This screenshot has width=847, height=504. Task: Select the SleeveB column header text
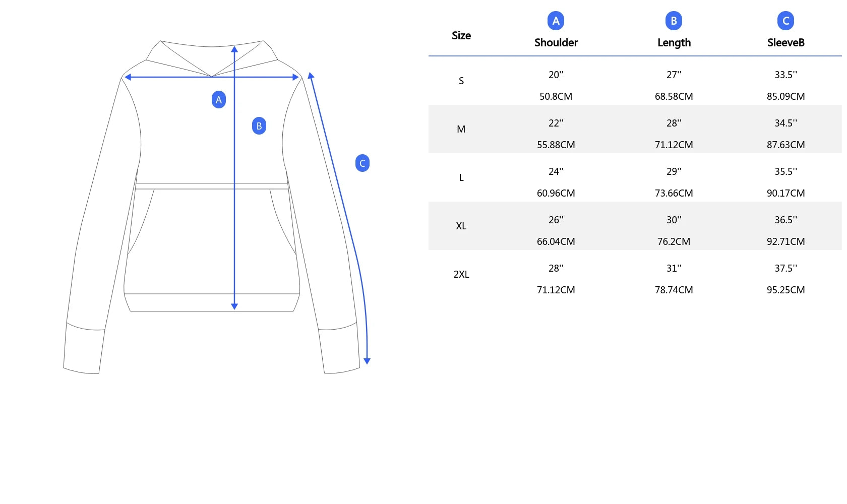(785, 43)
